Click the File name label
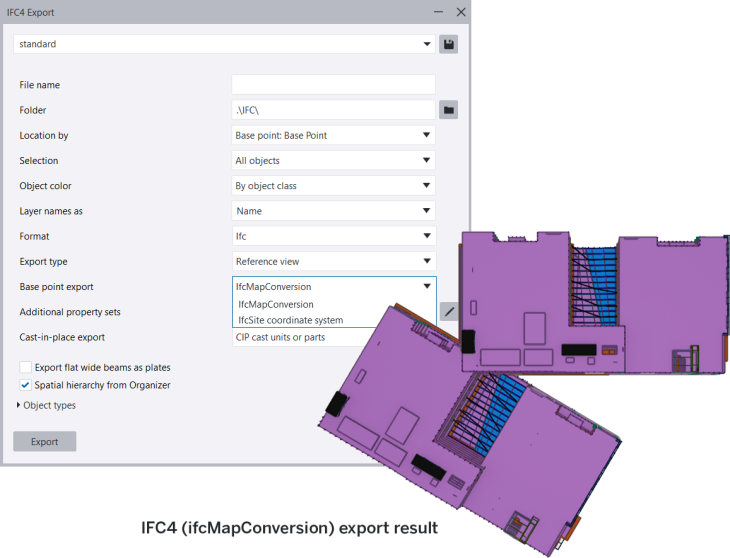 point(40,85)
